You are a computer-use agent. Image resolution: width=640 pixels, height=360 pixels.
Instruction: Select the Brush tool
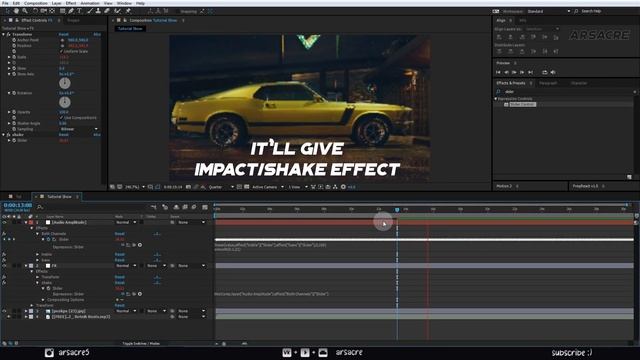tap(90, 11)
